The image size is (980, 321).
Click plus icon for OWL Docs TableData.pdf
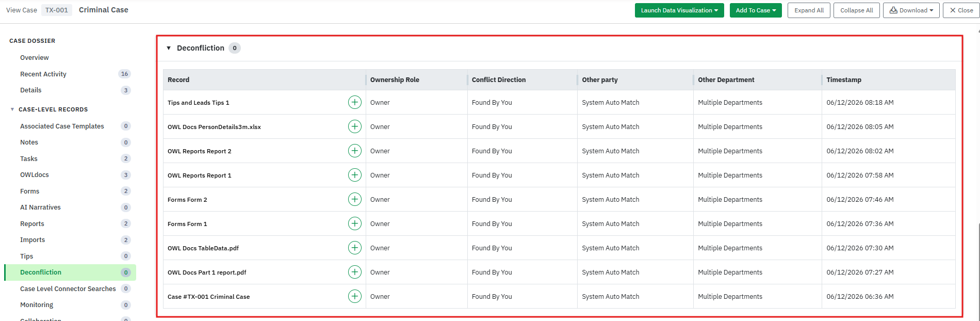[355, 248]
